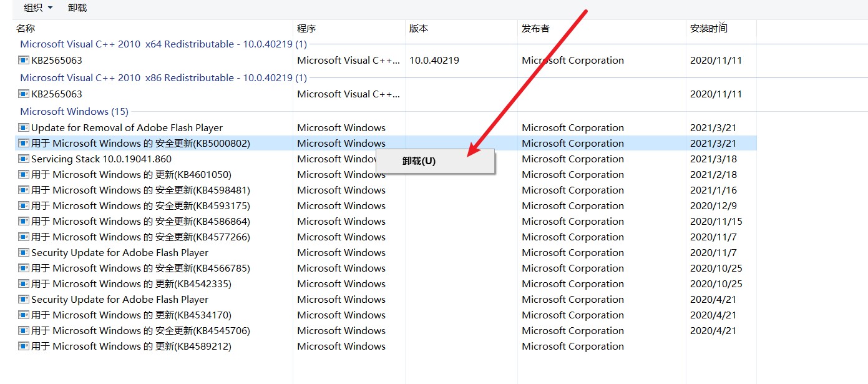Sort by the 程序 column header
This screenshot has width=868, height=384.
point(306,28)
